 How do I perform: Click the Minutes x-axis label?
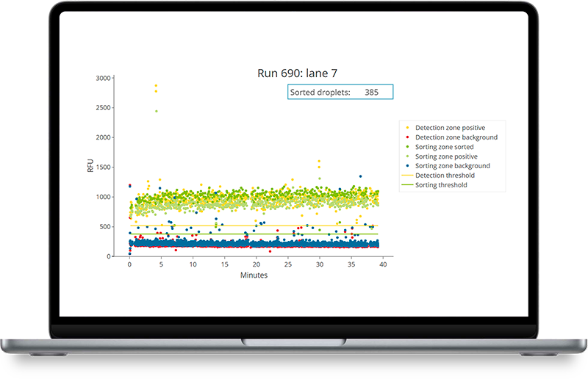tap(254, 275)
